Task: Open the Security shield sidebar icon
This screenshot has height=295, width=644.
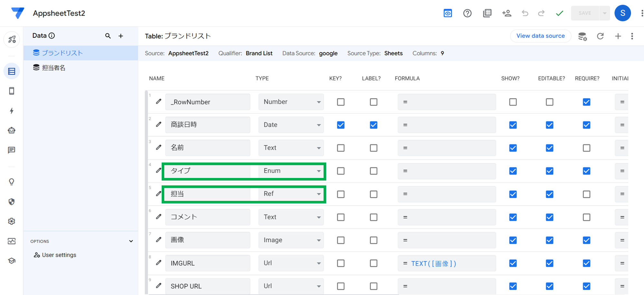Action: coord(12,202)
